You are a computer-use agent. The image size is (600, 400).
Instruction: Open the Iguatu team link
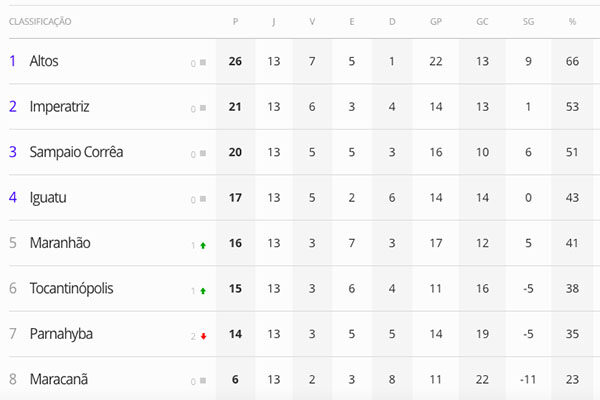[48, 198]
